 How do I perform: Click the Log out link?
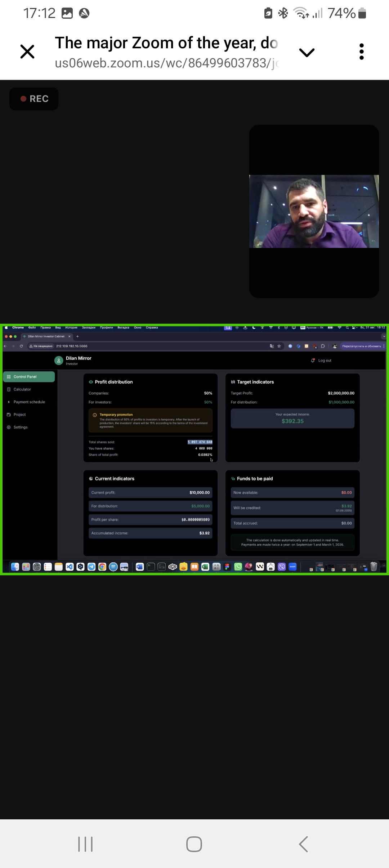(324, 360)
